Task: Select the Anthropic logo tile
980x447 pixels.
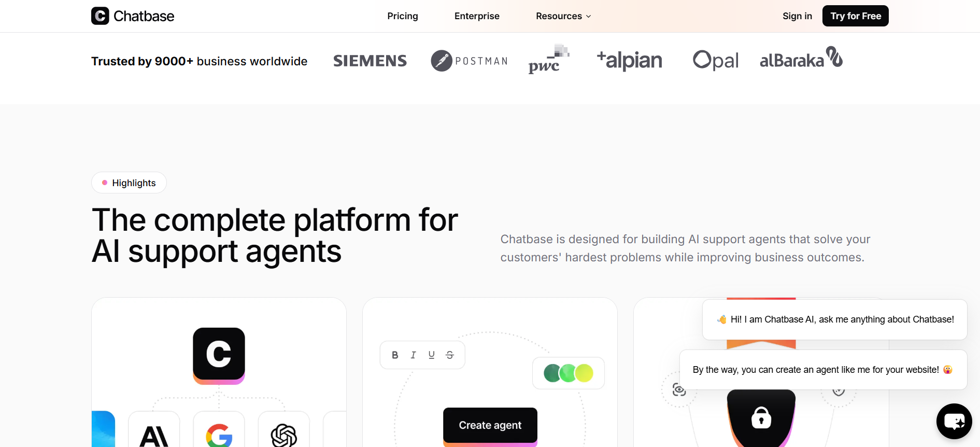Action: (154, 429)
